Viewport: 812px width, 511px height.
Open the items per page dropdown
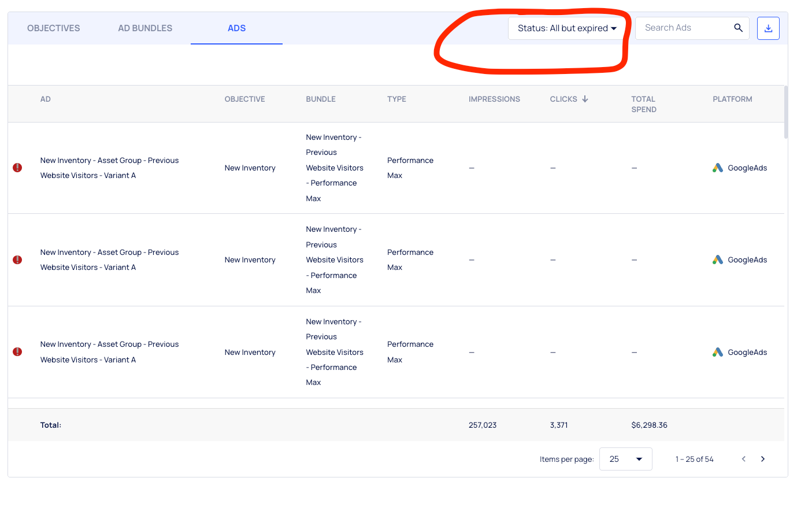coord(625,459)
